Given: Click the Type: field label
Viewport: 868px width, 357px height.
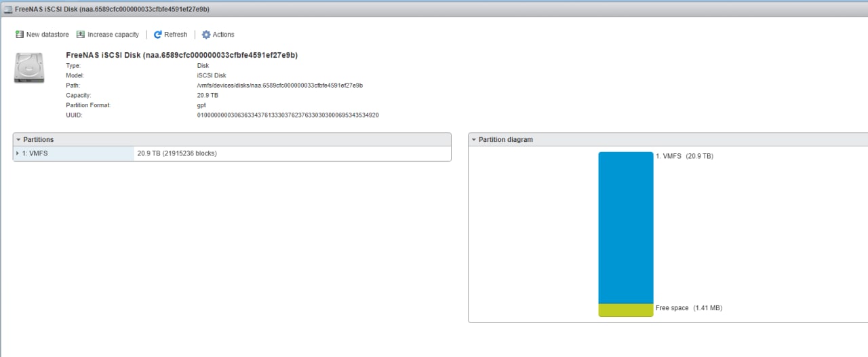Looking at the screenshot, I should tap(73, 66).
